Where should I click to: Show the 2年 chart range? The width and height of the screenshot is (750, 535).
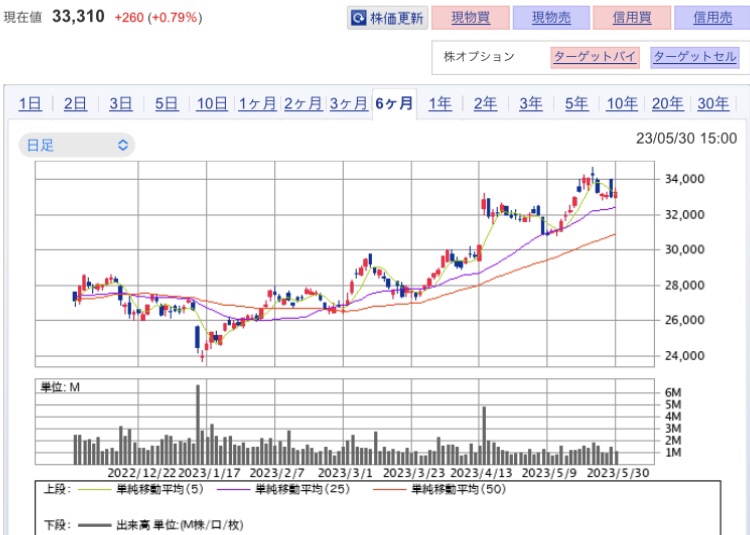(x=485, y=103)
